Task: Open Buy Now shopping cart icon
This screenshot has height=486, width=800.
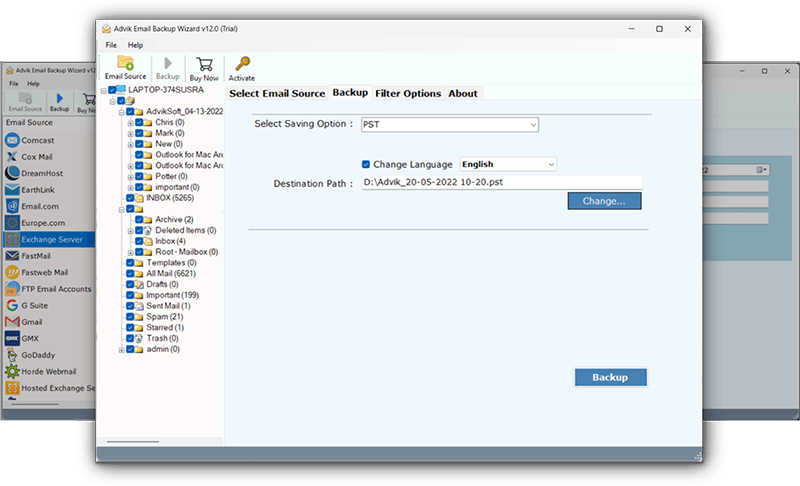Action: click(204, 64)
